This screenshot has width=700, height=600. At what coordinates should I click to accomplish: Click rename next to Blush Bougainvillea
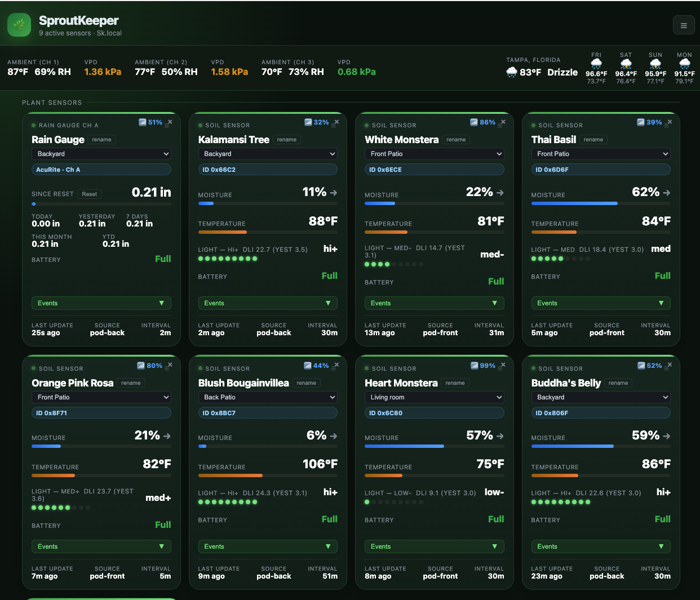pyautogui.click(x=307, y=383)
